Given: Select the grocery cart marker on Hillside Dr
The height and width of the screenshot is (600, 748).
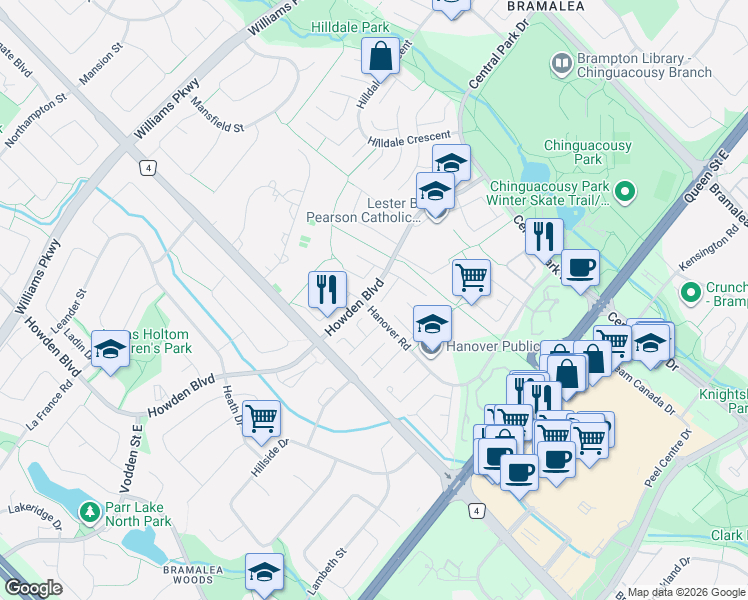Looking at the screenshot, I should pos(261,420).
